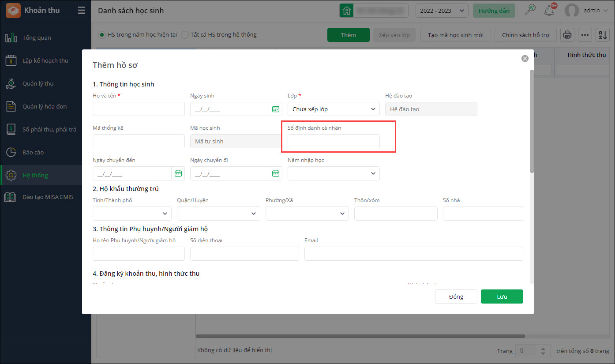Click the green Lưu button

click(x=502, y=296)
